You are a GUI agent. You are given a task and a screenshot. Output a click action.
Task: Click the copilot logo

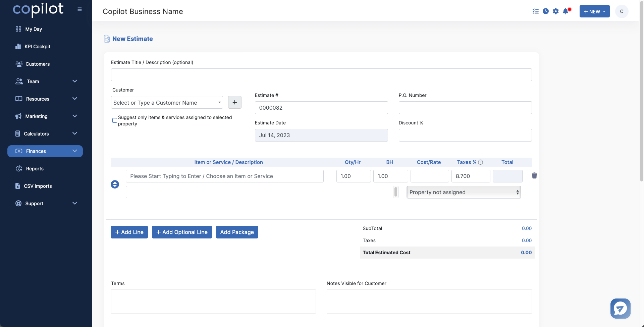[38, 9]
